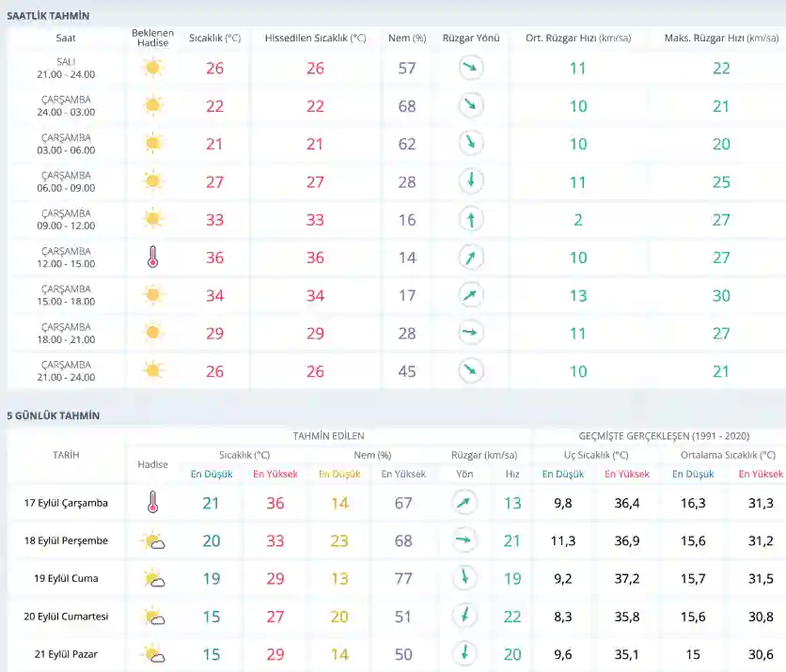Select the SAATLİK TAHMİN section heading
This screenshot has width=786, height=672.
click(48, 16)
